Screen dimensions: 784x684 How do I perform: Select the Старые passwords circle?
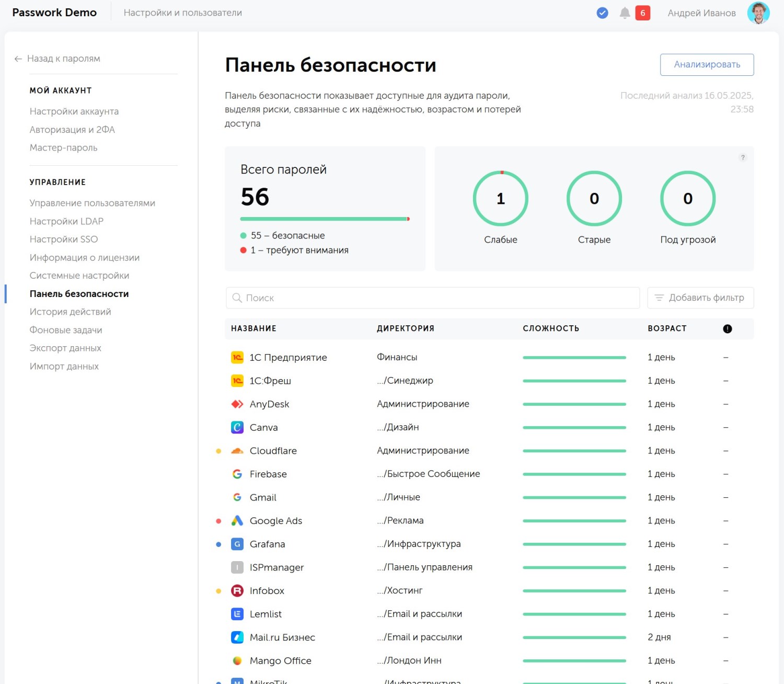pyautogui.click(x=594, y=199)
